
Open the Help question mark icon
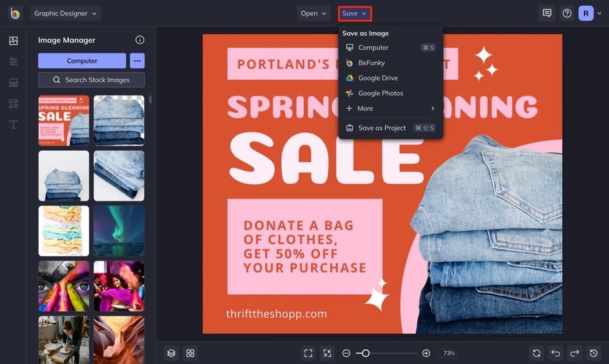(x=566, y=14)
